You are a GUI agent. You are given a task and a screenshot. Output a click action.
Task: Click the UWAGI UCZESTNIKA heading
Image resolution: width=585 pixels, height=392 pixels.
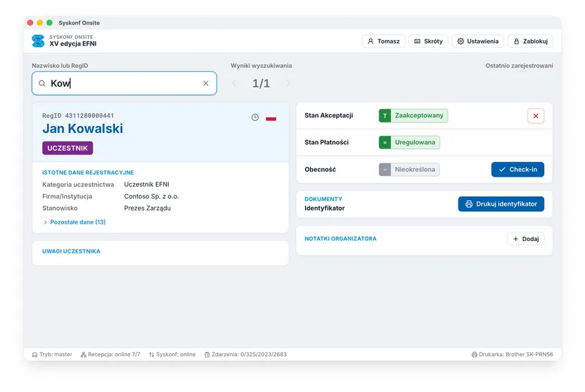point(71,251)
